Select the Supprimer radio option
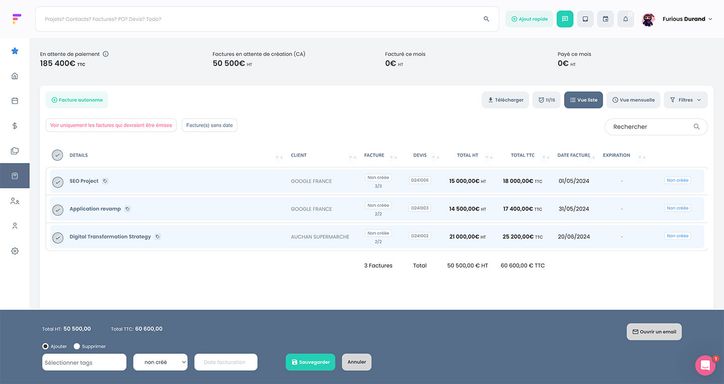 coord(77,346)
